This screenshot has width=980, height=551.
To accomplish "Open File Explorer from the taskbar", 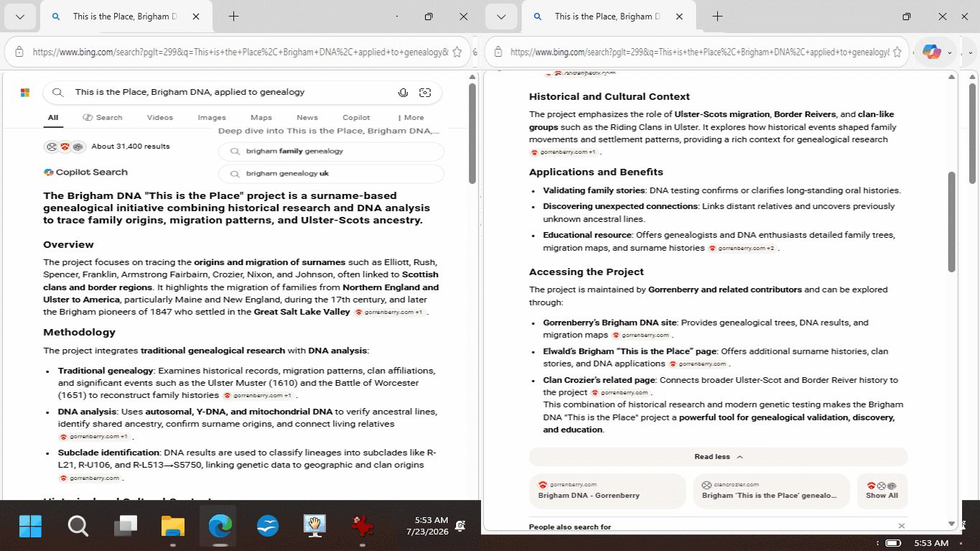I will [x=173, y=527].
